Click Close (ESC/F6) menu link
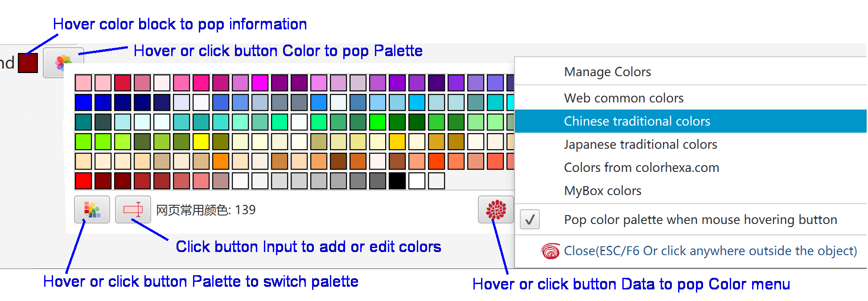Image resolution: width=868 pixels, height=301 pixels. 710,251
